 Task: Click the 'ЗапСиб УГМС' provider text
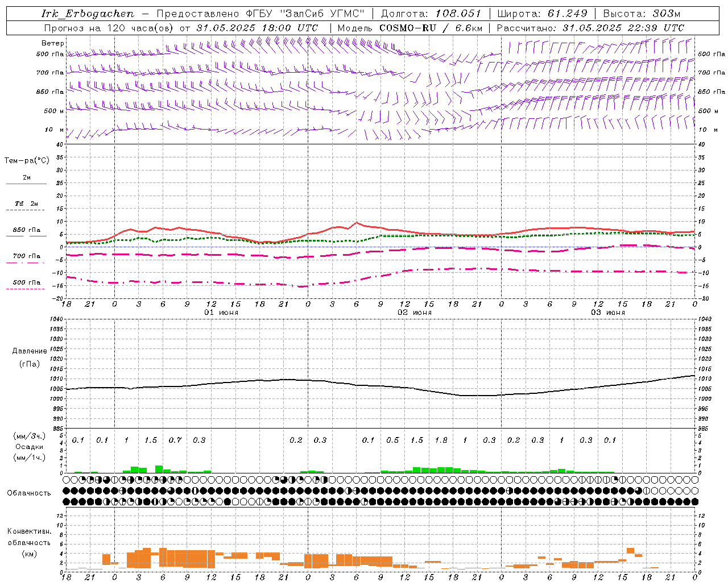tap(322, 14)
